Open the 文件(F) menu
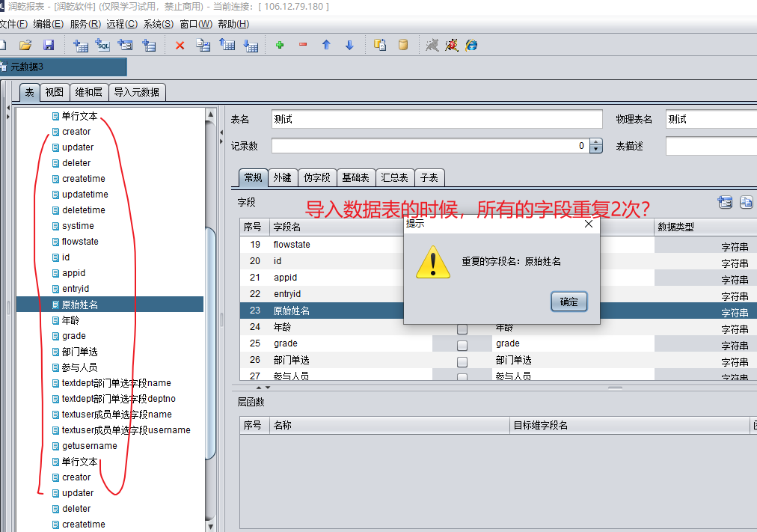 click(13, 24)
